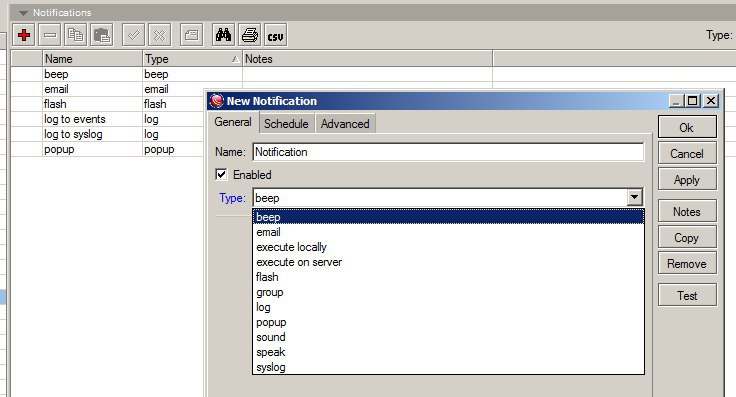Click the CSV export icon
This screenshot has height=397, width=736.
pos(276,35)
